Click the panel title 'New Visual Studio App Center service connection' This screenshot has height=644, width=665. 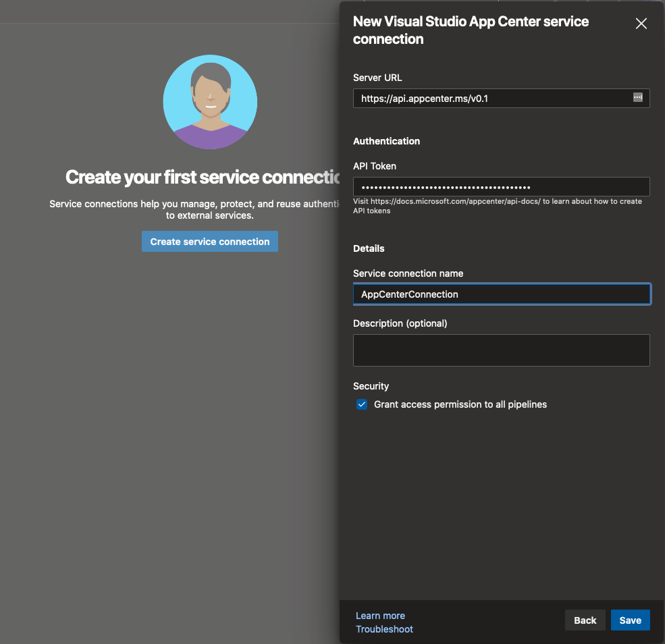[471, 30]
